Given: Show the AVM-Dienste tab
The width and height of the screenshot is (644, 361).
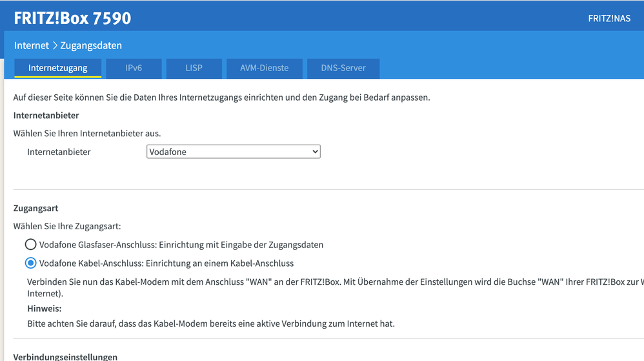Looking at the screenshot, I should pos(264,68).
